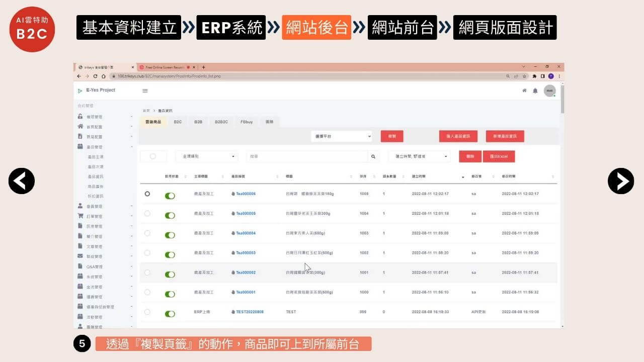Click the browser forward arrow
The image size is (644, 362).
pos(87,76)
